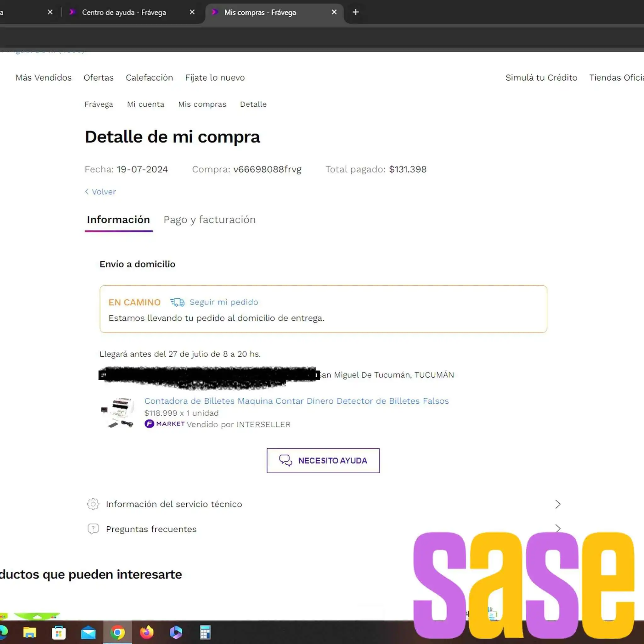Open Información del servicio técnico
Image resolution: width=644 pixels, height=644 pixels.
click(x=324, y=504)
